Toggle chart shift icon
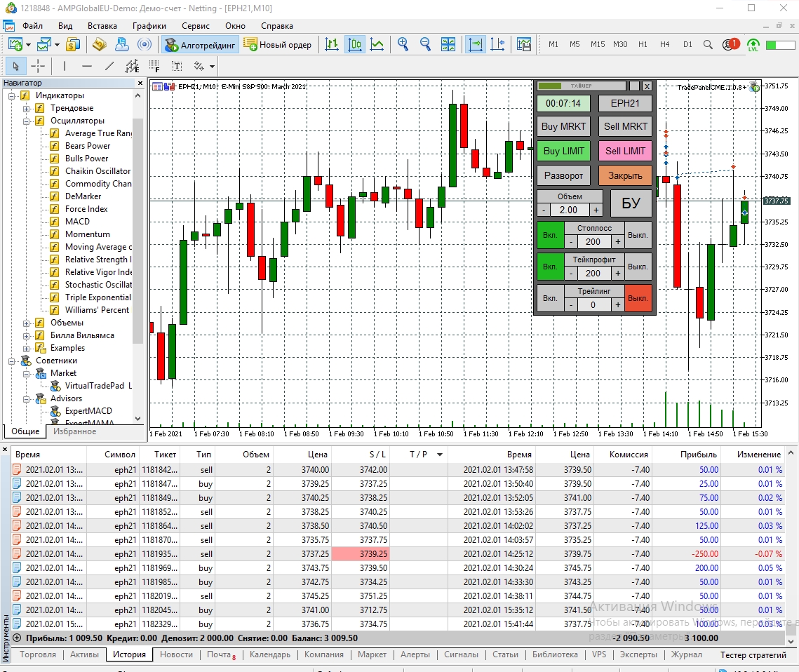 click(497, 45)
